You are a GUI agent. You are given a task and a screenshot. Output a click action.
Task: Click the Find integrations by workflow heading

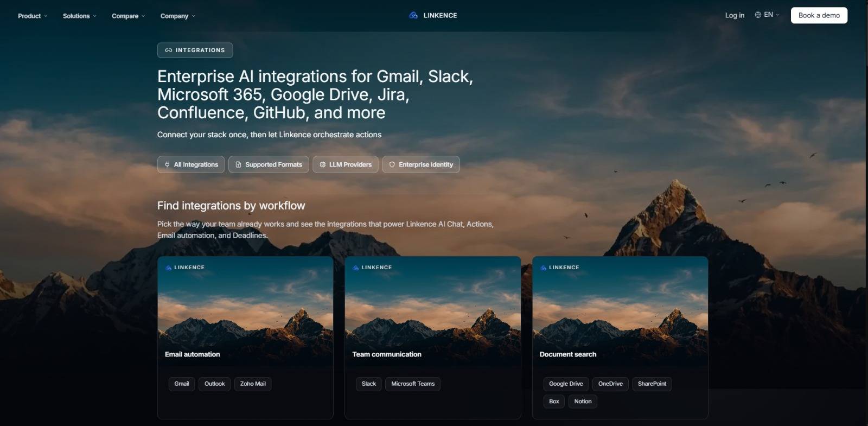pos(231,206)
